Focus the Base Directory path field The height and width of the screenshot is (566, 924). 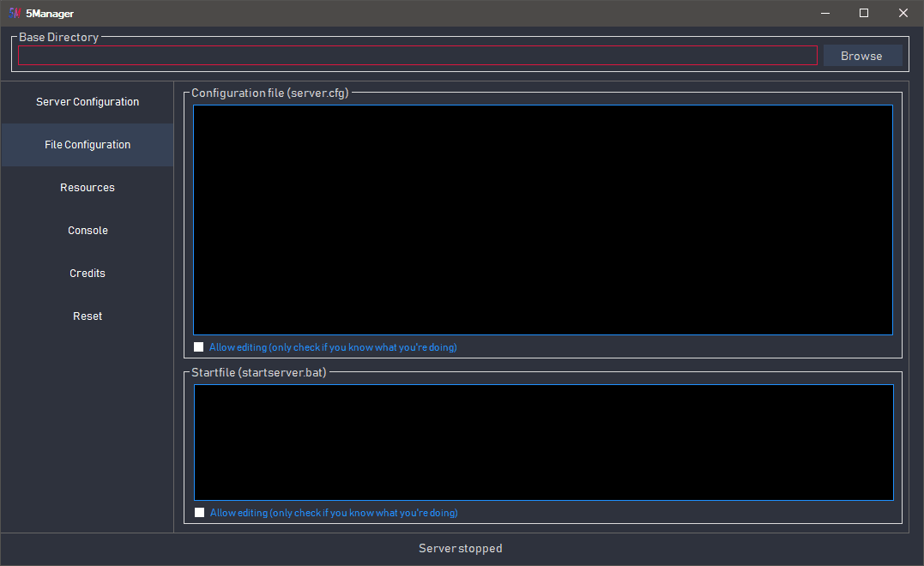click(x=417, y=56)
